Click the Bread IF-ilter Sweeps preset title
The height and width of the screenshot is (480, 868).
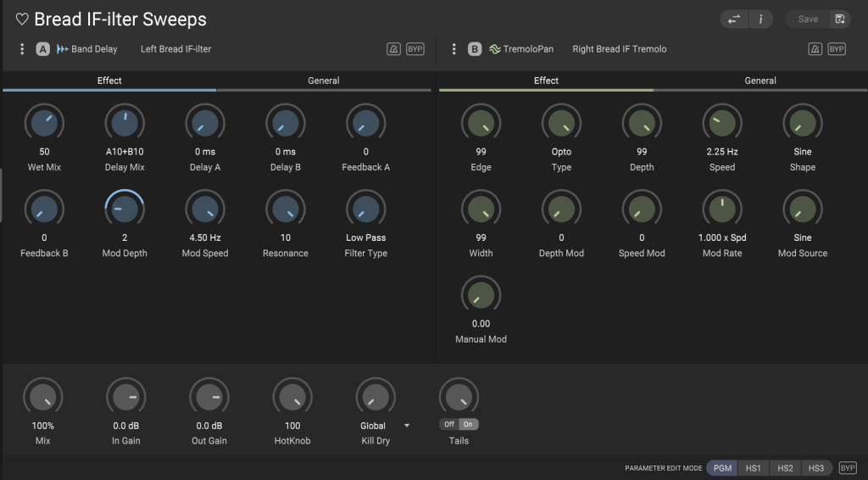[120, 20]
